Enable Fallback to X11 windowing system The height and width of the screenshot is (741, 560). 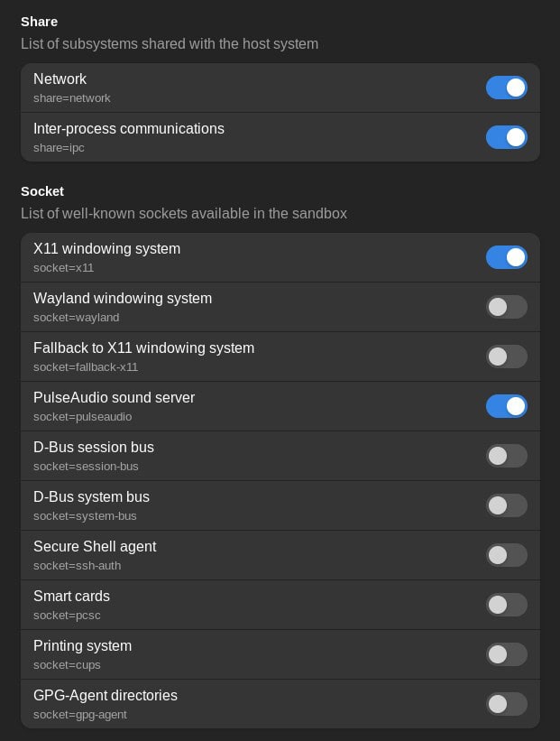coord(506,357)
